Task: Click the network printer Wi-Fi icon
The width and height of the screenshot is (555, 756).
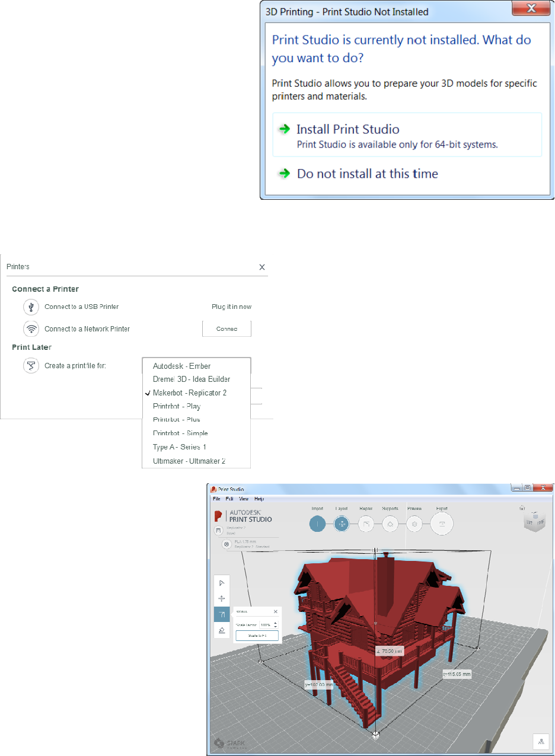Action: click(31, 328)
